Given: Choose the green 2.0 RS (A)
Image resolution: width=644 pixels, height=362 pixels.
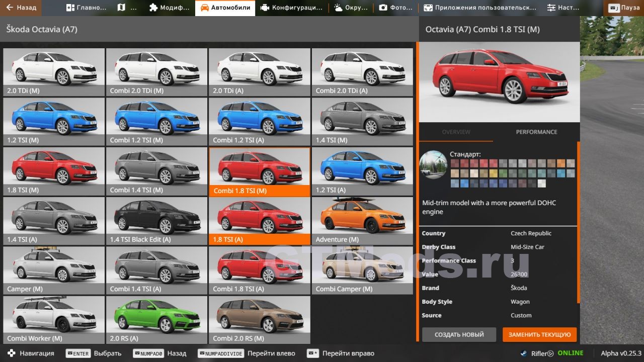Looking at the screenshot, I should pos(156,319).
